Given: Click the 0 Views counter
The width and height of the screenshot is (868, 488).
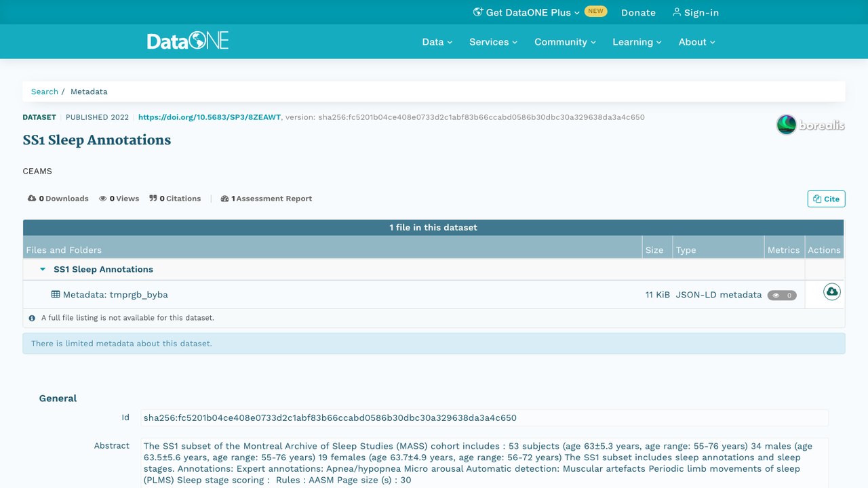Looking at the screenshot, I should point(119,199).
